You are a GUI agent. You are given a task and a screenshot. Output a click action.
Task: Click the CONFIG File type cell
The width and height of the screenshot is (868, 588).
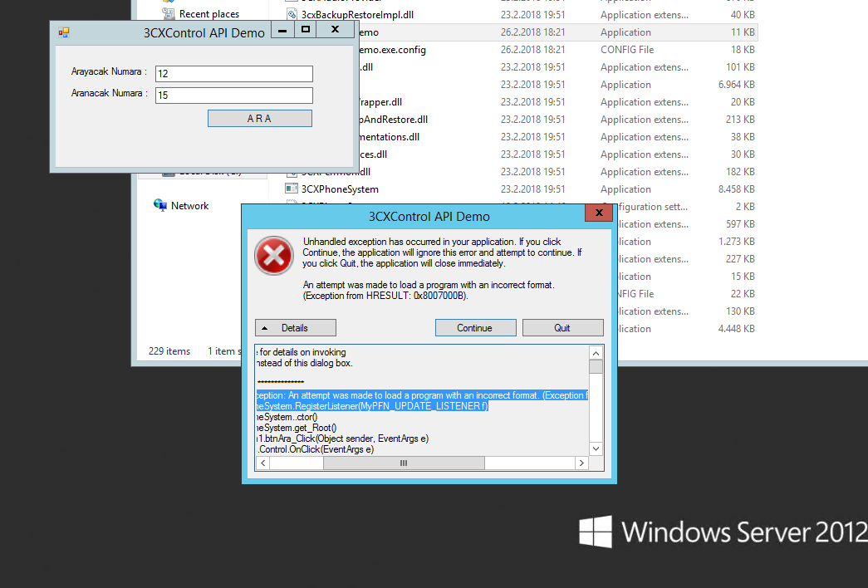point(627,49)
